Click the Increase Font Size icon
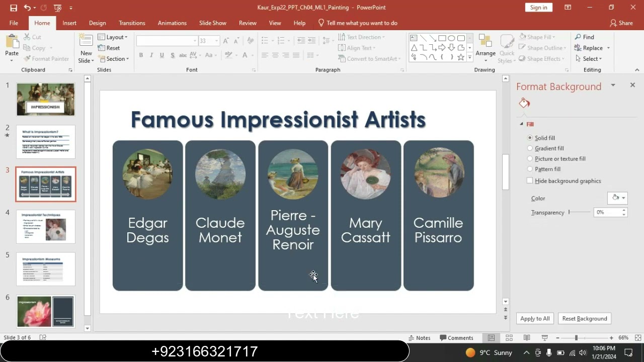This screenshot has width=644, height=362. [x=226, y=41]
